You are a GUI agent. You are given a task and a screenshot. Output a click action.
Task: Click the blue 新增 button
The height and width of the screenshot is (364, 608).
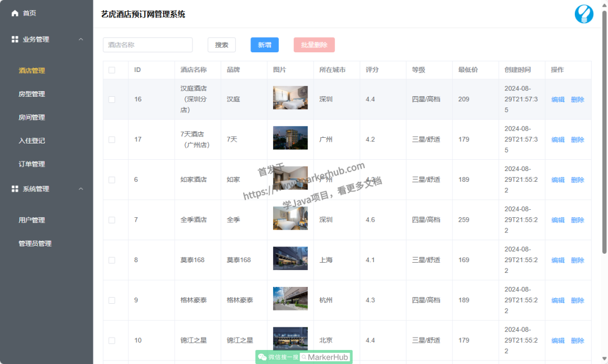pos(265,45)
